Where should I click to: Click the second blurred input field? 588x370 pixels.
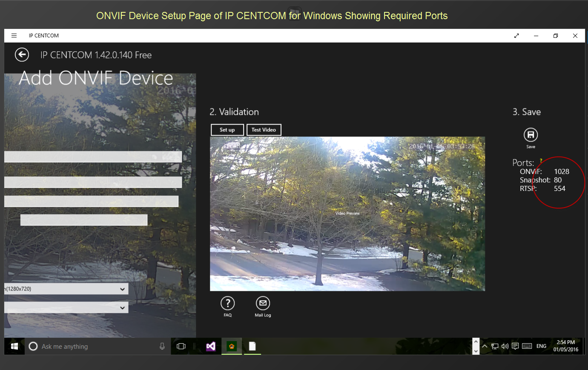coord(93,182)
